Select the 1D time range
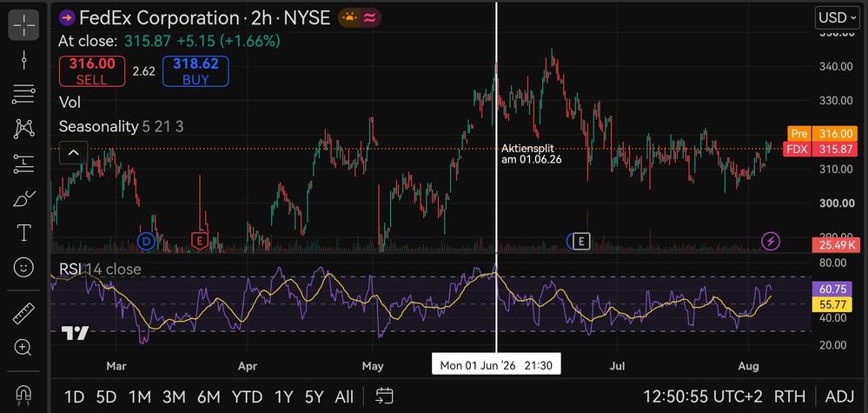Viewport: 868px width, 413px height. 74,396
